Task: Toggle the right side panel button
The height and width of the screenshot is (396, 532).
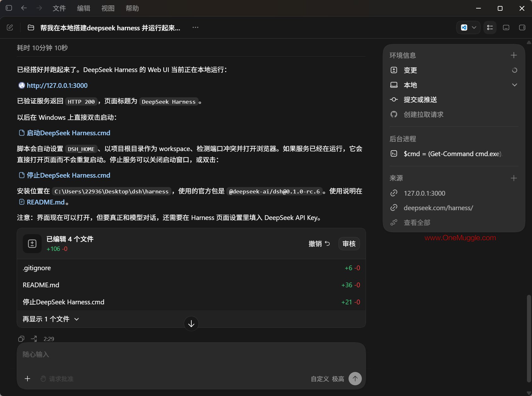Action: tap(522, 27)
